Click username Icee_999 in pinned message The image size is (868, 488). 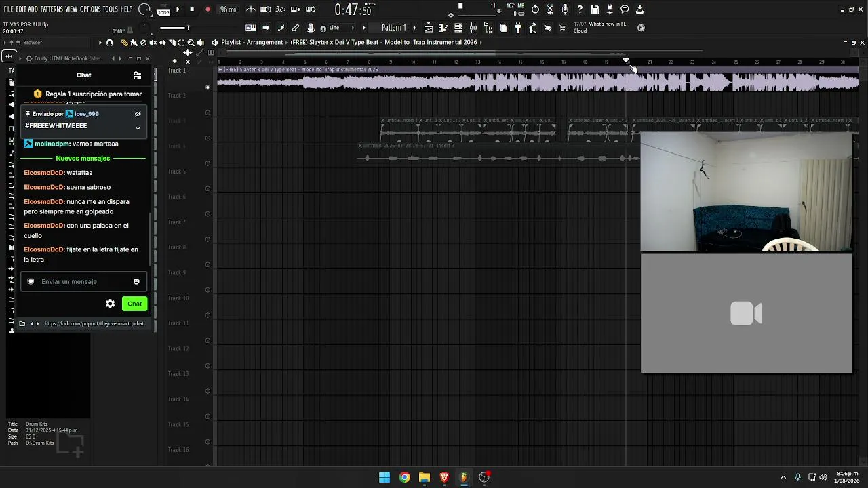tap(86, 114)
